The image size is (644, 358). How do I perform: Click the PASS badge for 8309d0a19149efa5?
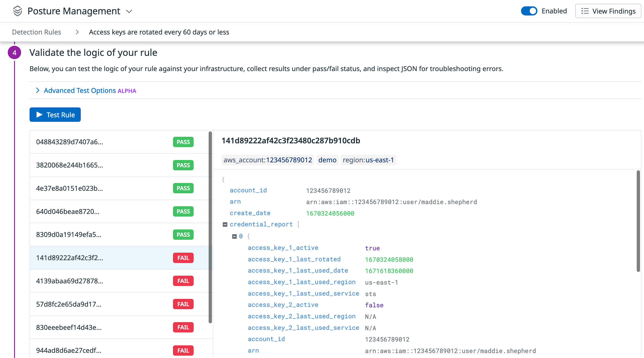183,235
